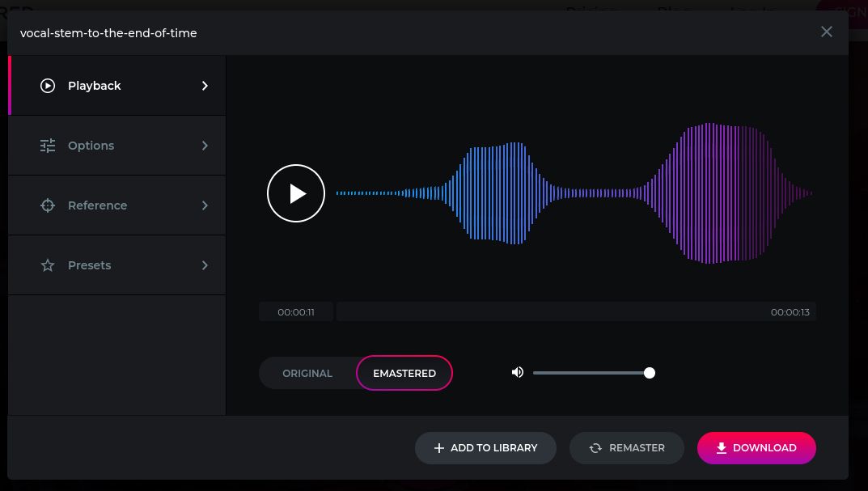Click the Download button
868x491 pixels.
756,447
